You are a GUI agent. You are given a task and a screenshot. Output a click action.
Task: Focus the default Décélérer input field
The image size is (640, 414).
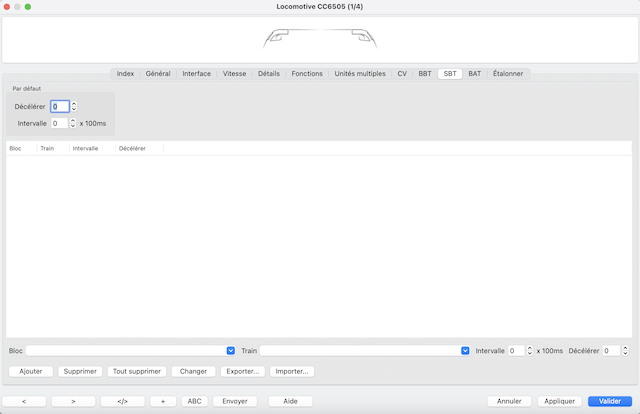point(59,106)
